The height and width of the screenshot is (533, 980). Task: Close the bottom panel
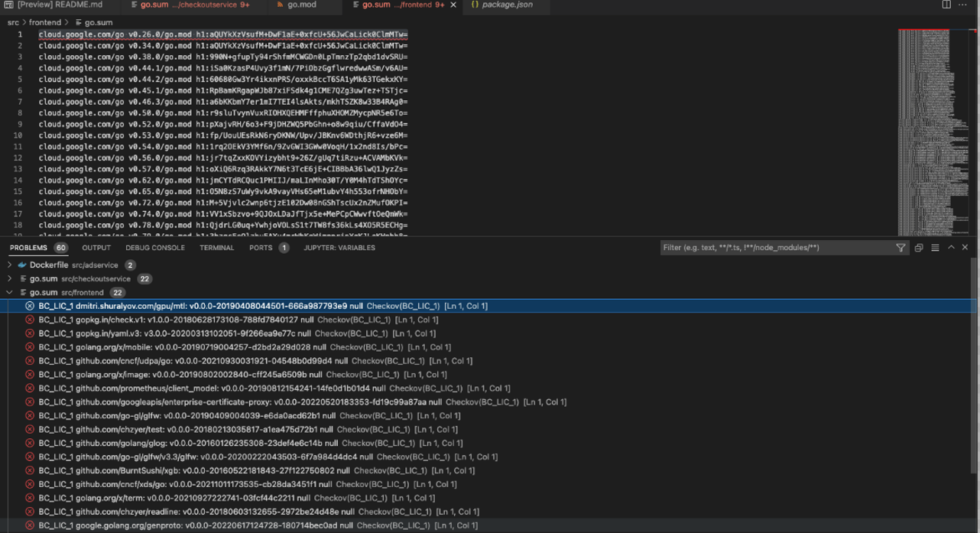pyautogui.click(x=965, y=248)
